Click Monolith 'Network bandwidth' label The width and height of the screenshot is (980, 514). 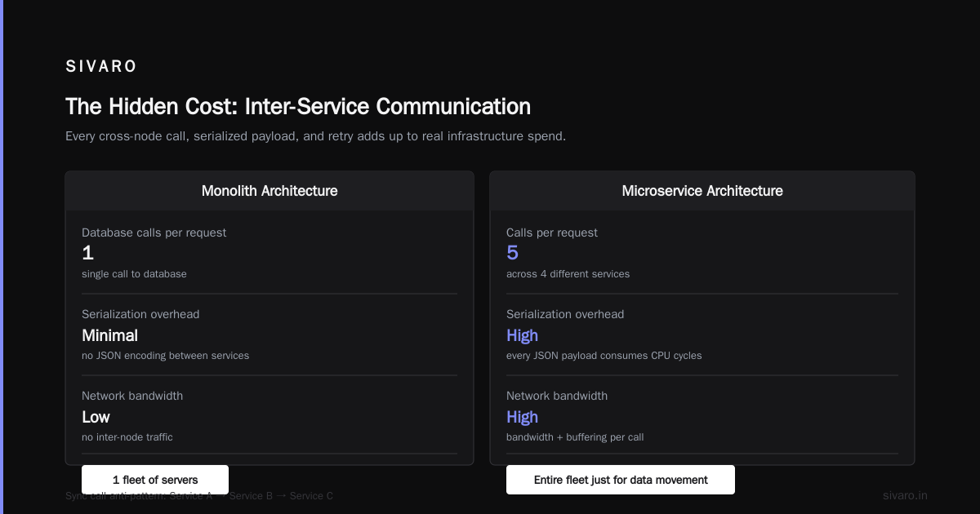coord(132,396)
